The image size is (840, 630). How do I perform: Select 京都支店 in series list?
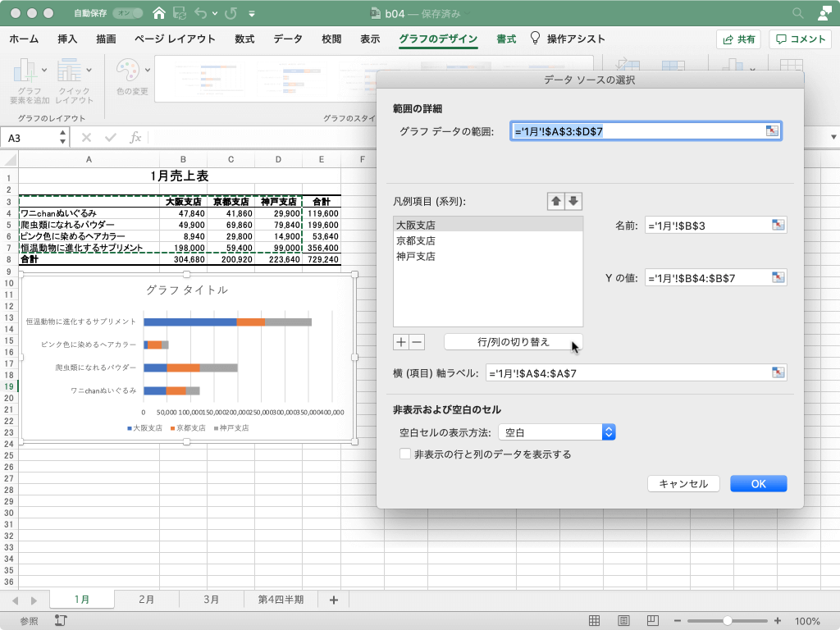click(488, 240)
